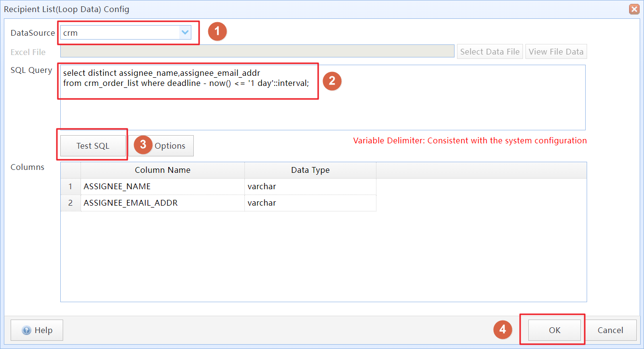644x349 pixels.
Task: Close the Recipient List Config dialog
Action: pyautogui.click(x=634, y=9)
